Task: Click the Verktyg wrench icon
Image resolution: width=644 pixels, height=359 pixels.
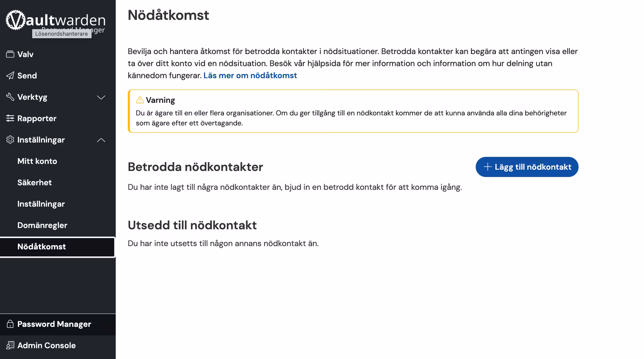Action: point(10,97)
